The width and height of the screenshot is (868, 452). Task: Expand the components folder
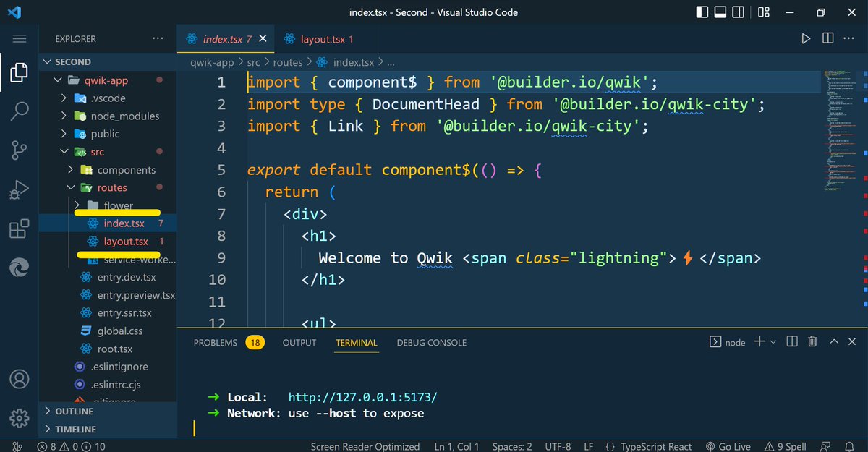pos(109,170)
